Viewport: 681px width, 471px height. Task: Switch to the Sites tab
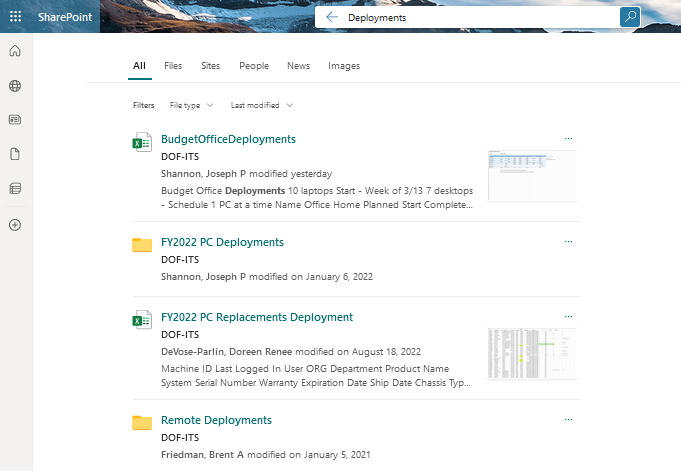point(210,66)
